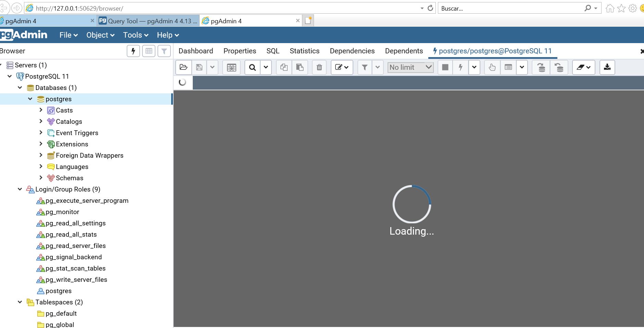Screen dimensions: 644x328
Task: Open the Object menu
Action: tap(100, 35)
